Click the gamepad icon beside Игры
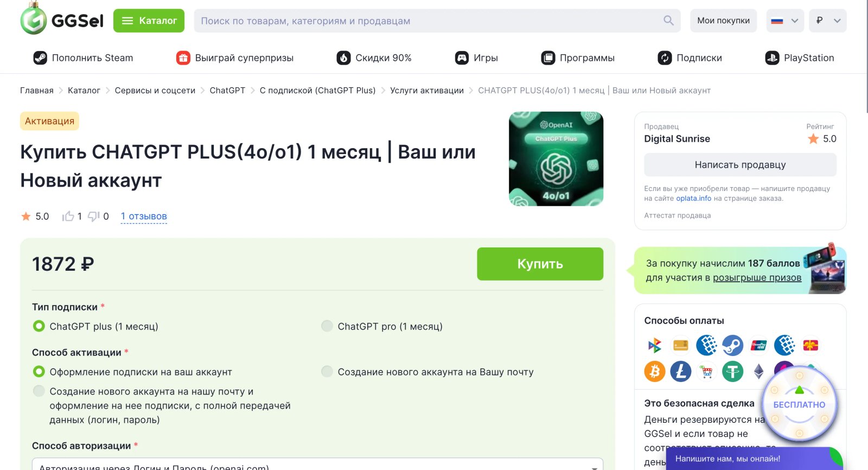The width and height of the screenshot is (868, 470). click(462, 58)
